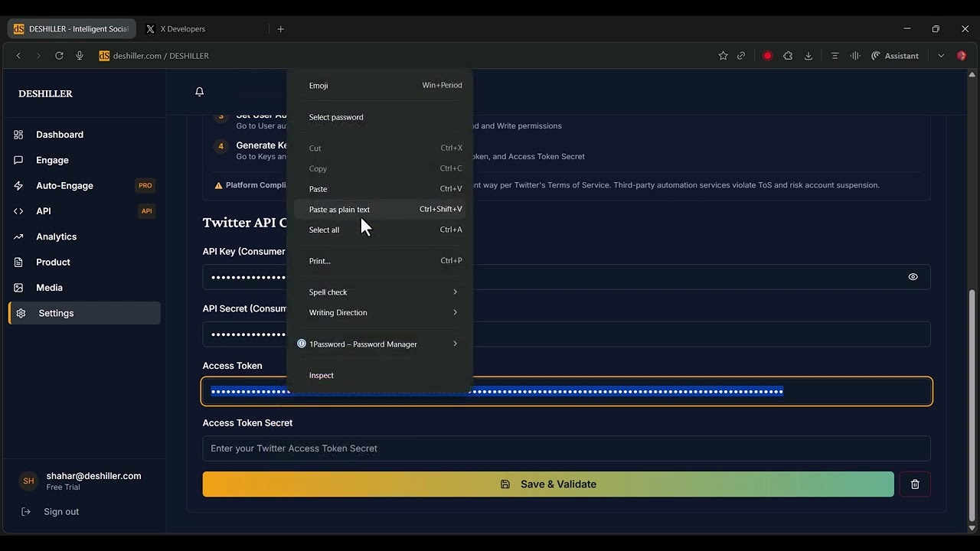Screen dimensions: 980x551
Task: Click the link icon in address bar
Action: point(741,56)
